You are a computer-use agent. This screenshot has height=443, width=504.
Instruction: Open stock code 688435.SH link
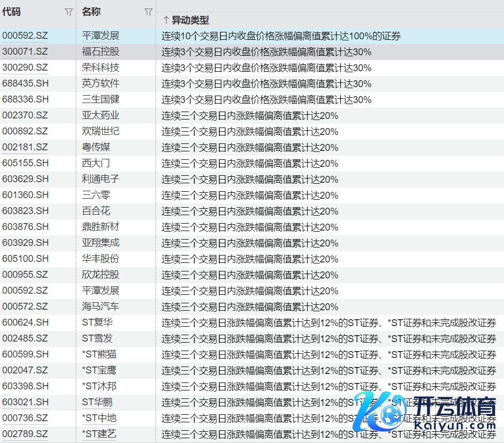(x=25, y=84)
